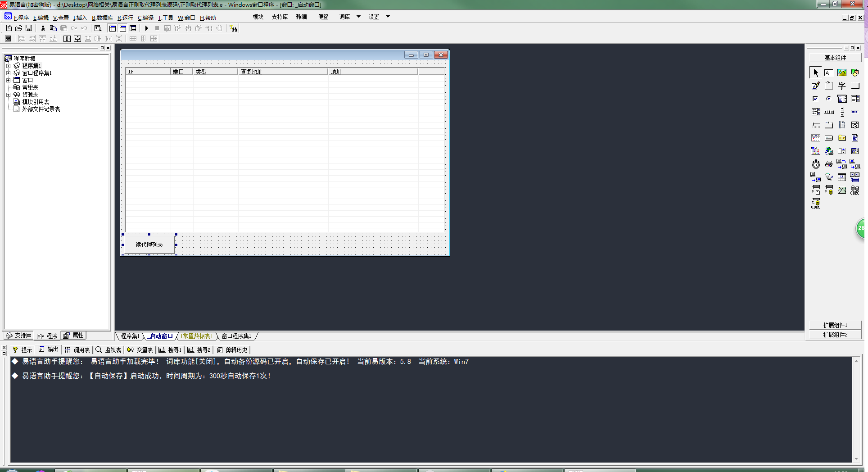Screen dimensions: 868x472
Task: Click the Run (play) toolbar button
Action: pyautogui.click(x=147, y=28)
